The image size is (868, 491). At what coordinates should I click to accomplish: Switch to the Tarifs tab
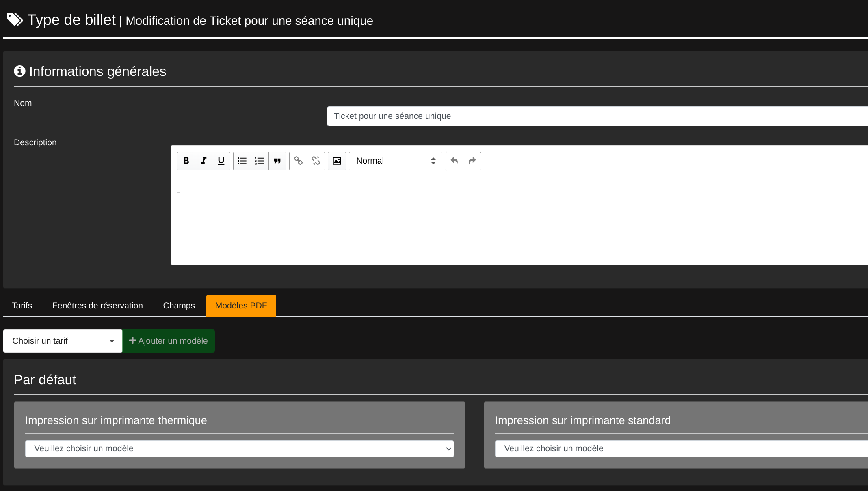point(22,306)
